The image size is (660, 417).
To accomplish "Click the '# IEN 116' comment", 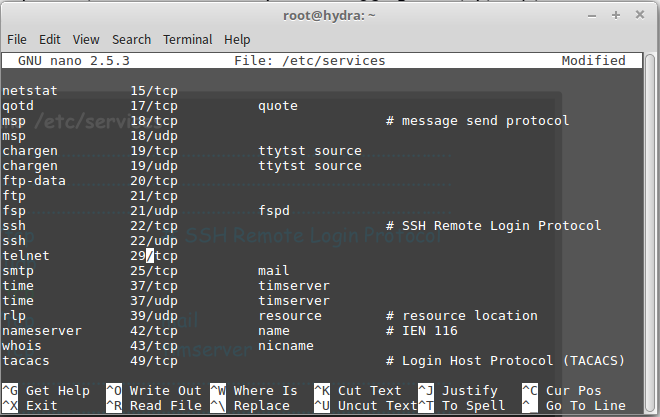I will (x=422, y=331).
